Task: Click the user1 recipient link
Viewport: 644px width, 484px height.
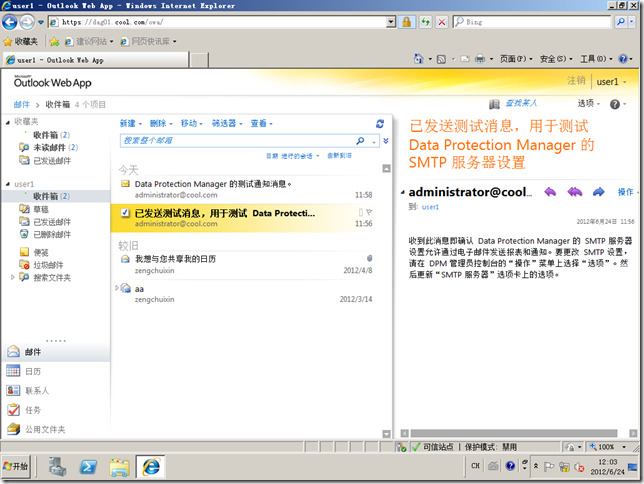Action: click(x=430, y=207)
